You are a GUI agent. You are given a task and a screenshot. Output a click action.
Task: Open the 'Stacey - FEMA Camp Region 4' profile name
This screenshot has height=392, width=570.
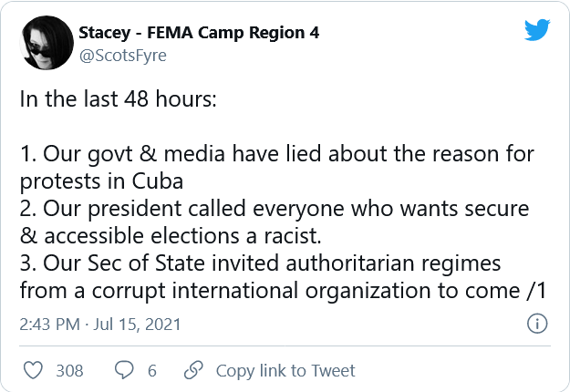click(199, 33)
